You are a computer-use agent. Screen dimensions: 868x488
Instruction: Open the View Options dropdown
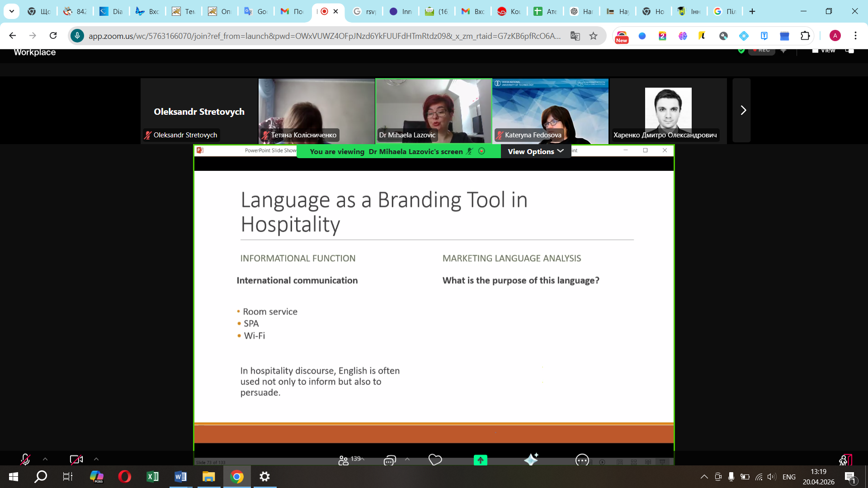point(536,151)
